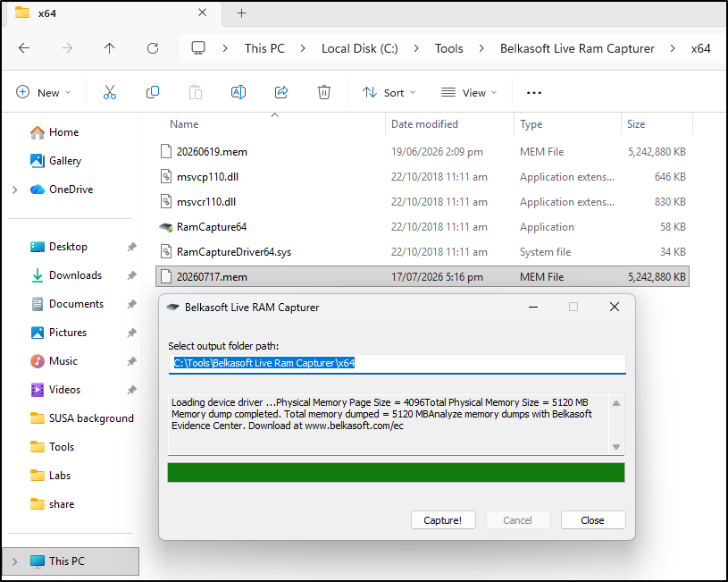Open a new tab with plus button
Screen dimensions: 728x582
click(x=241, y=13)
